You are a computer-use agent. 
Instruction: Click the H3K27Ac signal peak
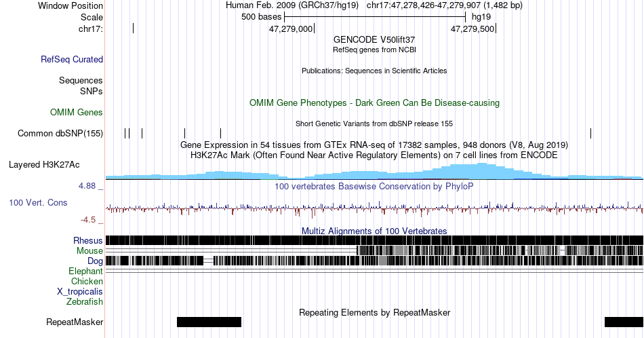pos(481,170)
